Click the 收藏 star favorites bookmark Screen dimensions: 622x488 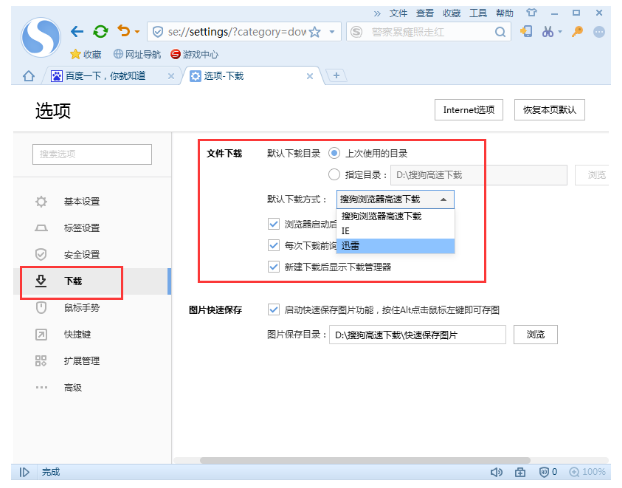point(86,54)
